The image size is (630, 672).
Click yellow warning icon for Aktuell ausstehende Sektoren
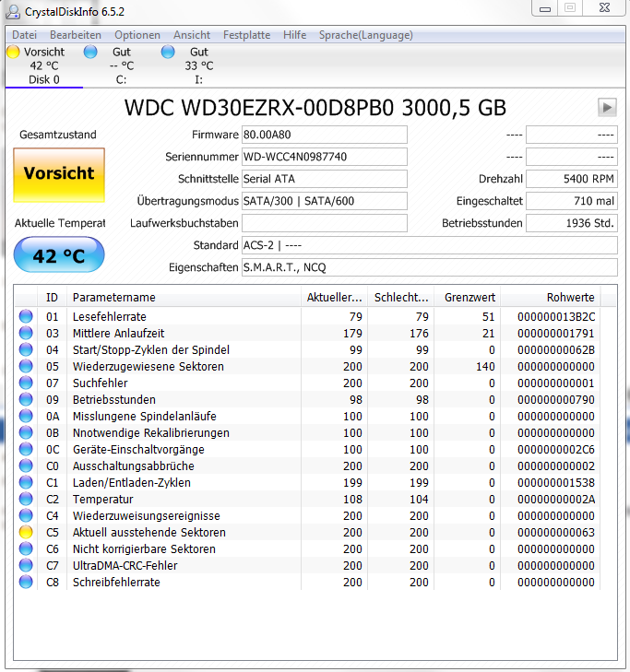[26, 532]
